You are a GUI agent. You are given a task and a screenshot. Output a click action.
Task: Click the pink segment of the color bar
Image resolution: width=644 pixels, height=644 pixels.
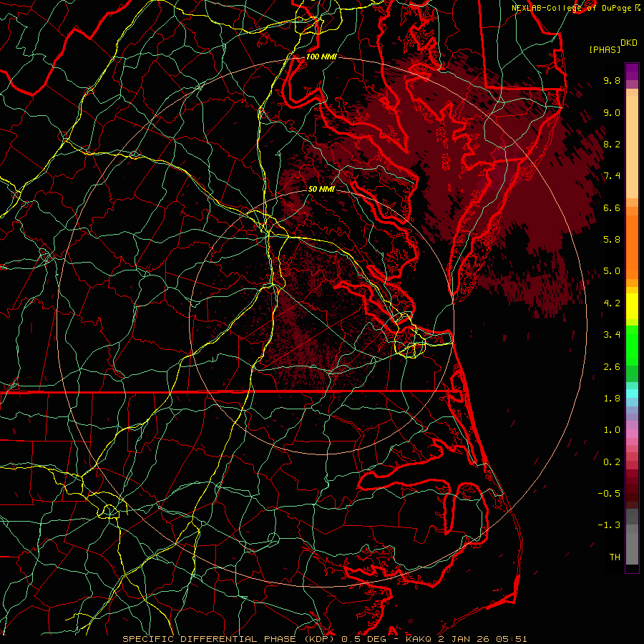click(x=632, y=434)
